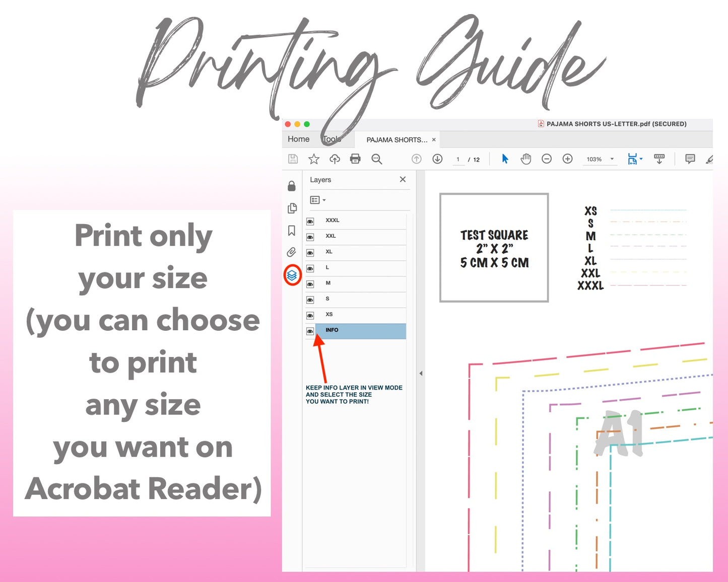Screen dimensions: 728x582
Task: Go to next page arrow
Action: [x=437, y=159]
